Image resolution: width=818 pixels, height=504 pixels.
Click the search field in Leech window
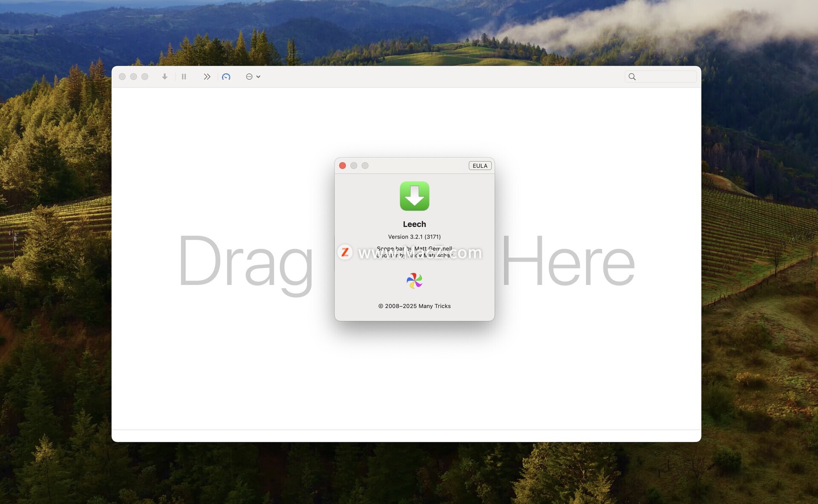pos(660,77)
